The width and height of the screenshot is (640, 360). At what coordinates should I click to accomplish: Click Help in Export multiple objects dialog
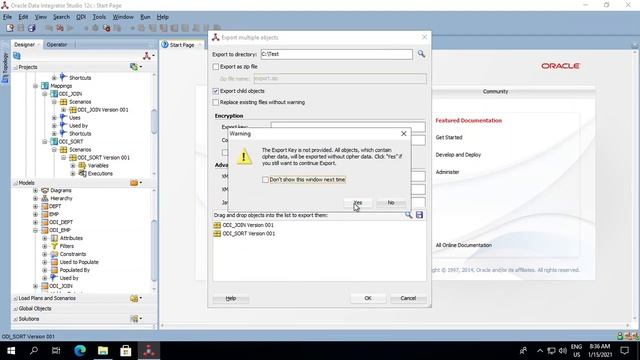pos(231,298)
